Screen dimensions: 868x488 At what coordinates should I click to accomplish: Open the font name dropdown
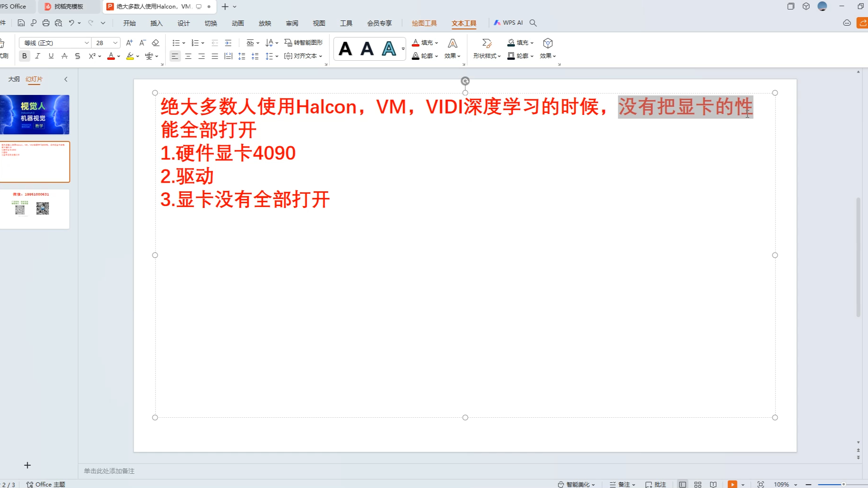86,43
